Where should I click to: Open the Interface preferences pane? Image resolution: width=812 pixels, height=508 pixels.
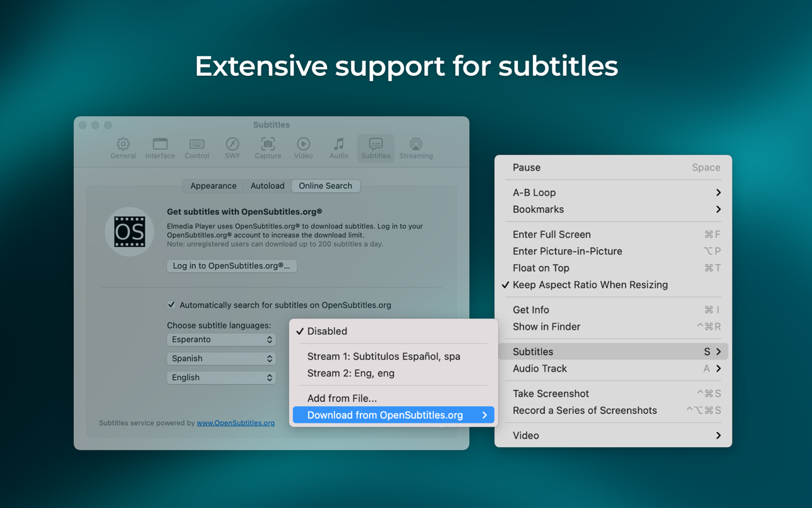coord(160,148)
